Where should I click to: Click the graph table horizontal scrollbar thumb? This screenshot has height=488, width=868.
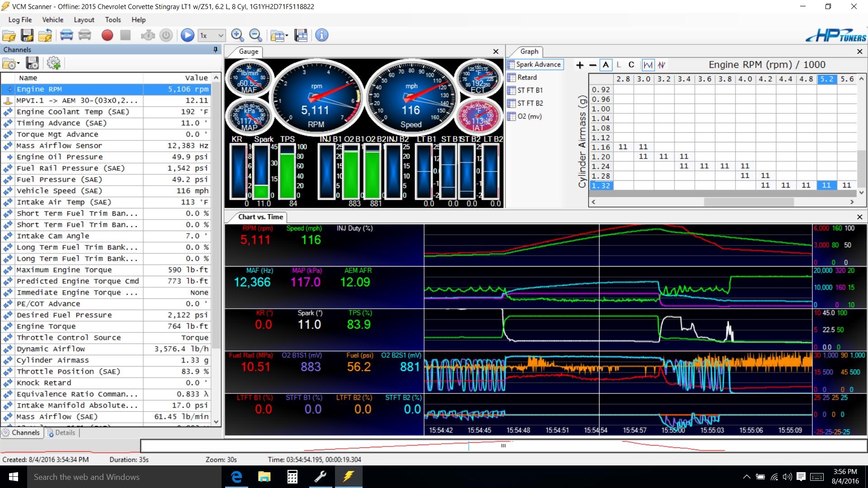(749, 202)
